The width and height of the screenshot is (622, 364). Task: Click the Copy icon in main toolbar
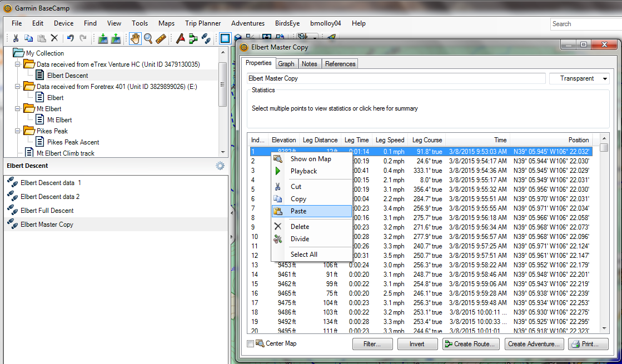point(28,38)
